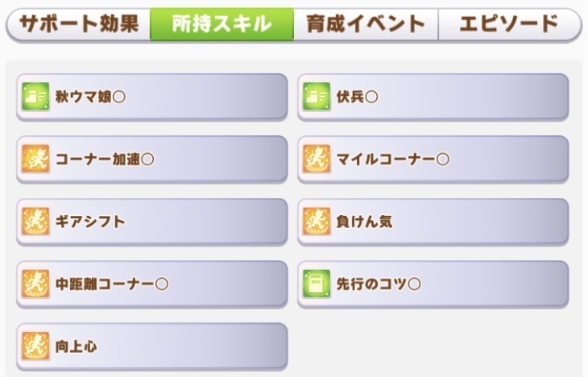Open the 向上心 skill row
Image resolution: width=588 pixels, height=377 pixels.
pos(152,346)
